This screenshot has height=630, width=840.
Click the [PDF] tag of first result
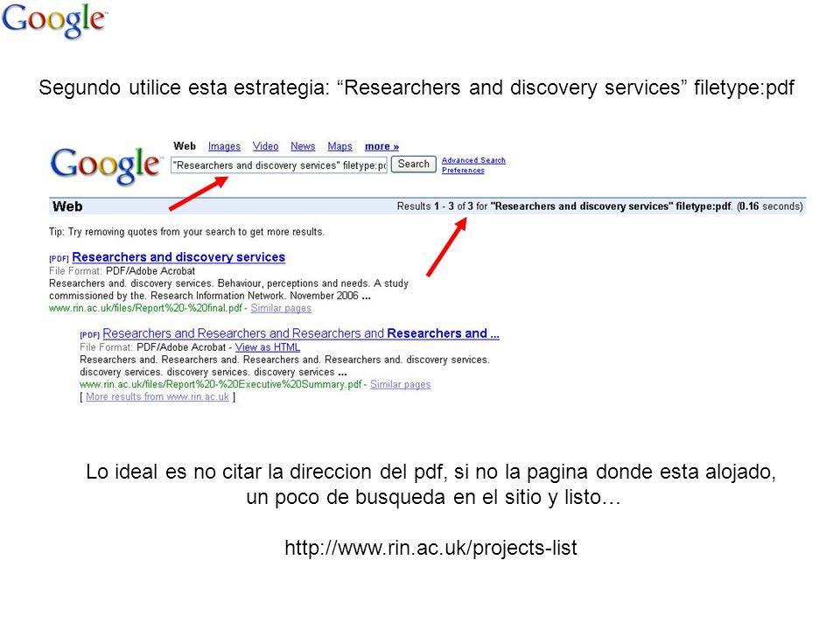(x=59, y=258)
